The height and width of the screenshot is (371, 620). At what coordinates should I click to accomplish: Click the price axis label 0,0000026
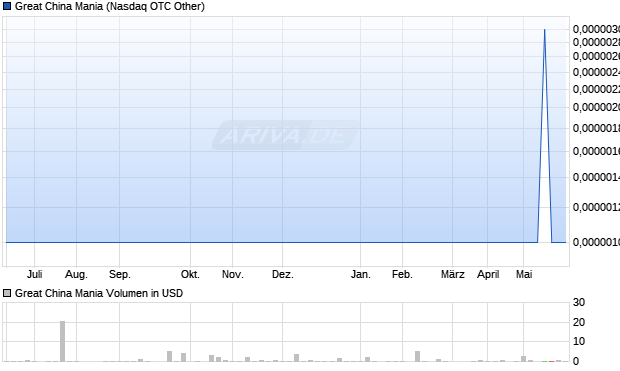pyautogui.click(x=596, y=56)
